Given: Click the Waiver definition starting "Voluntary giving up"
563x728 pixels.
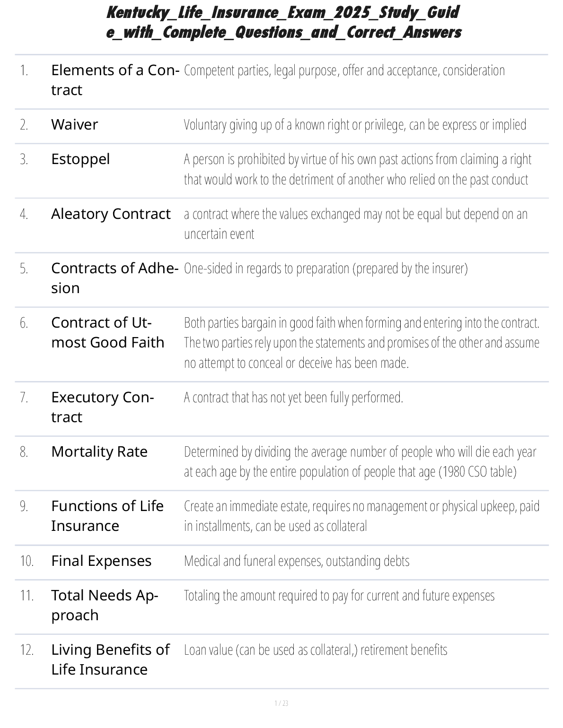Looking at the screenshot, I should (x=355, y=125).
